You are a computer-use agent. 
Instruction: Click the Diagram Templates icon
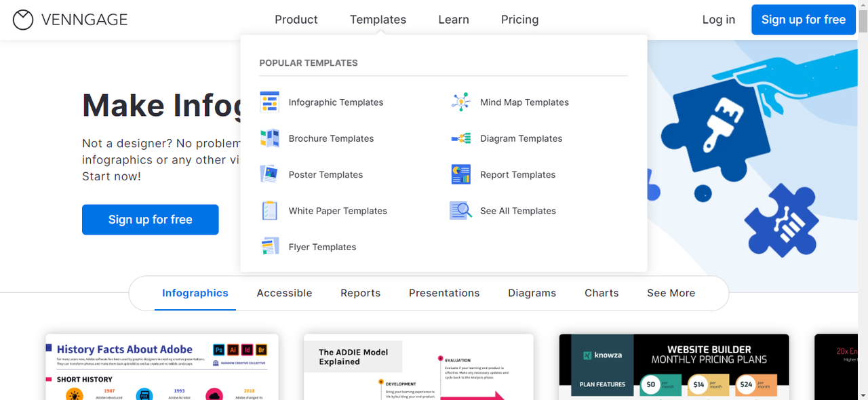tap(461, 138)
